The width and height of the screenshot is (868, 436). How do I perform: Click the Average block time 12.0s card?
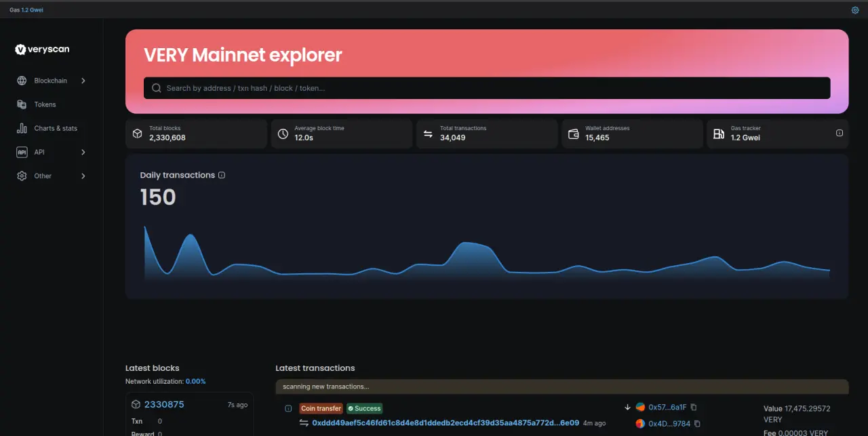342,134
